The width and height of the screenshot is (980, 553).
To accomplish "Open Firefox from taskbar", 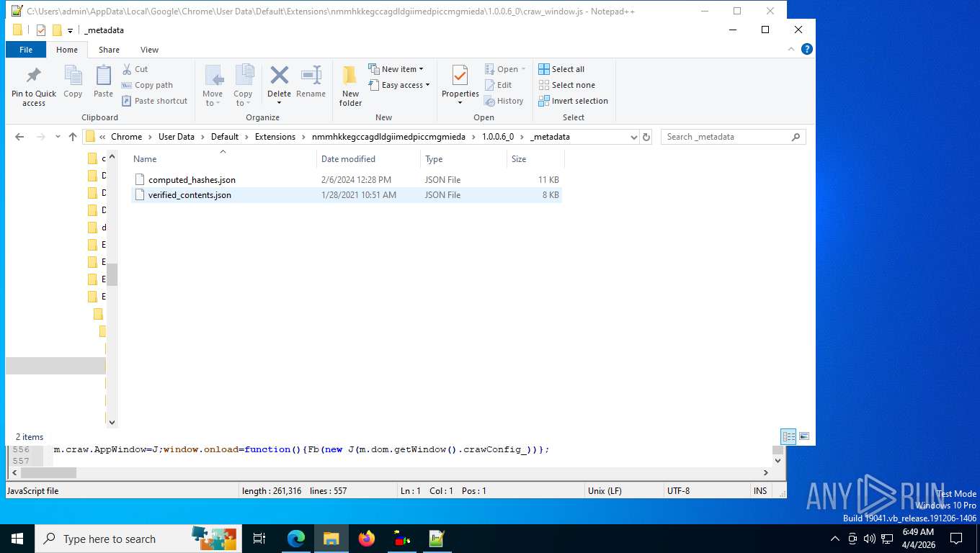I will 367,539.
